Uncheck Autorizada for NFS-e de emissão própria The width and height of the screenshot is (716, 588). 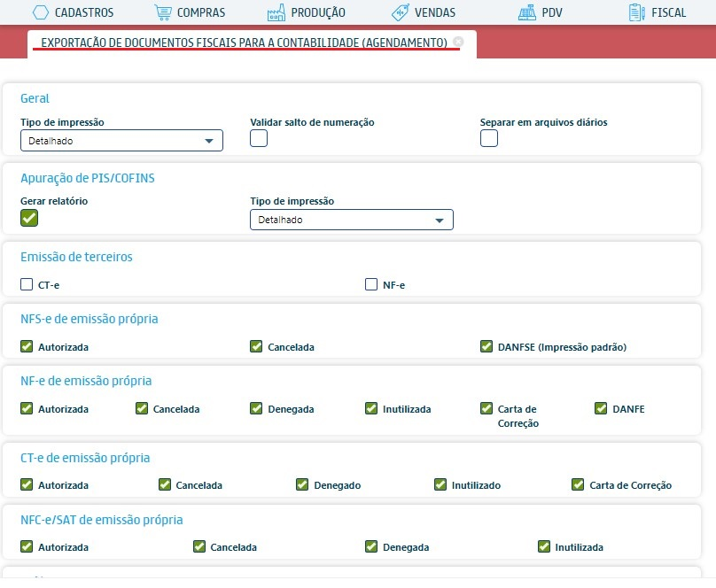pos(27,346)
